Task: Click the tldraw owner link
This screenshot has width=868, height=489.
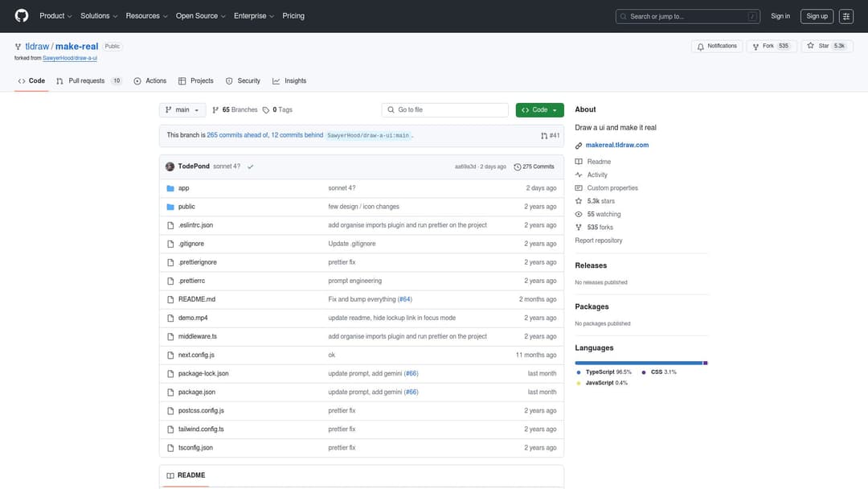Action: pyautogui.click(x=37, y=47)
